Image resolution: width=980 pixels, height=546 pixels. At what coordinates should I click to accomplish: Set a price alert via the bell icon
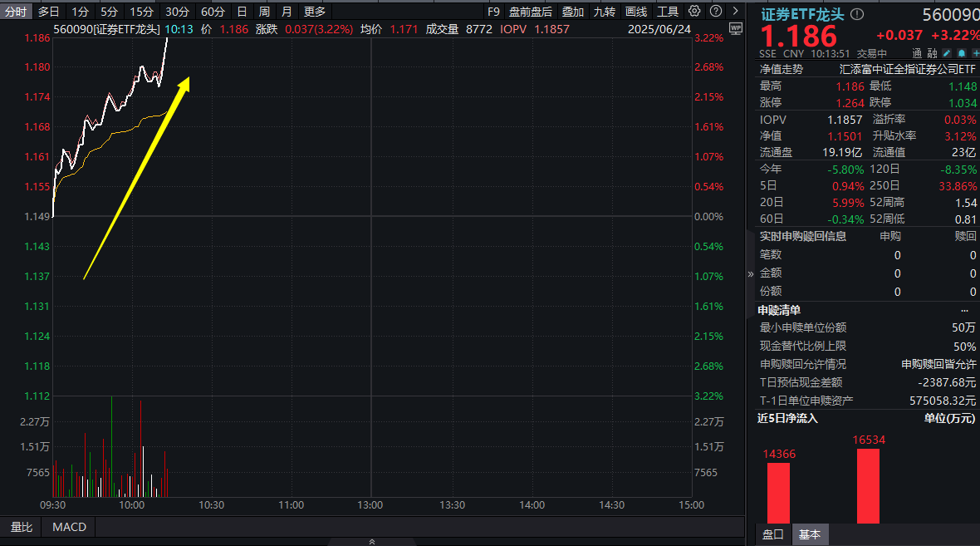click(x=962, y=52)
